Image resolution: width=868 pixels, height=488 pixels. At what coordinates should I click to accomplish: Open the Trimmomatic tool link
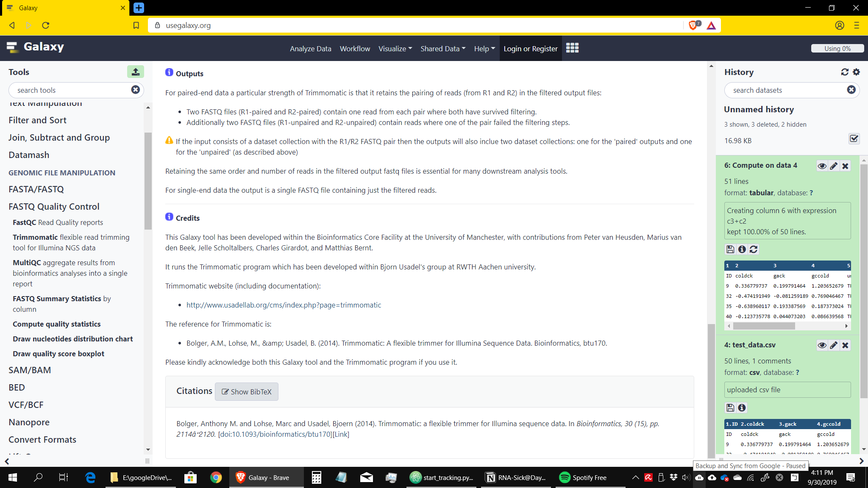(x=71, y=242)
